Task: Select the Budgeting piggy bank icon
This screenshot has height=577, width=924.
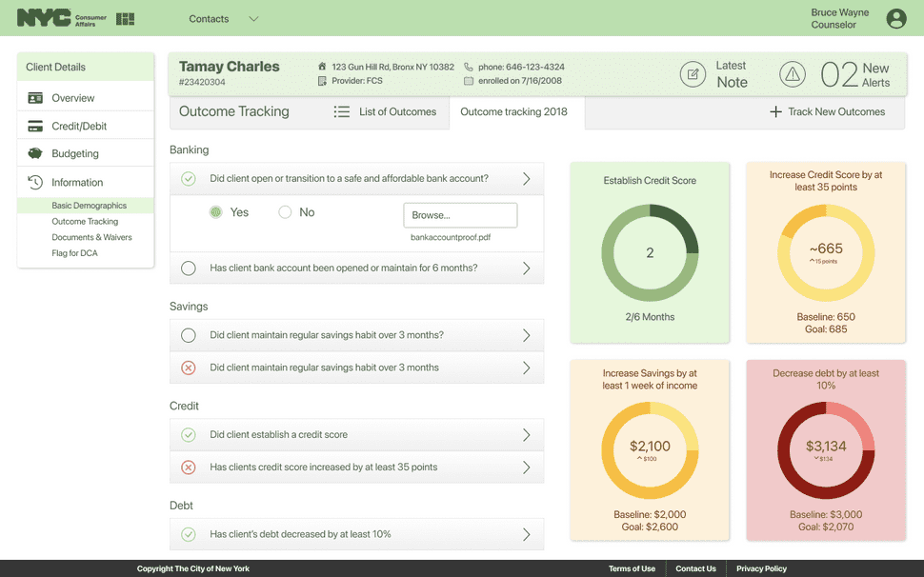Action: [35, 153]
